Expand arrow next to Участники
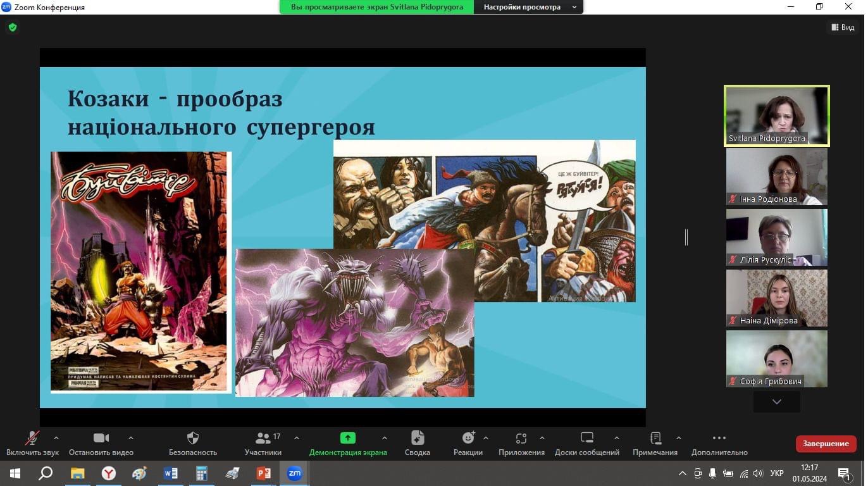 click(297, 438)
